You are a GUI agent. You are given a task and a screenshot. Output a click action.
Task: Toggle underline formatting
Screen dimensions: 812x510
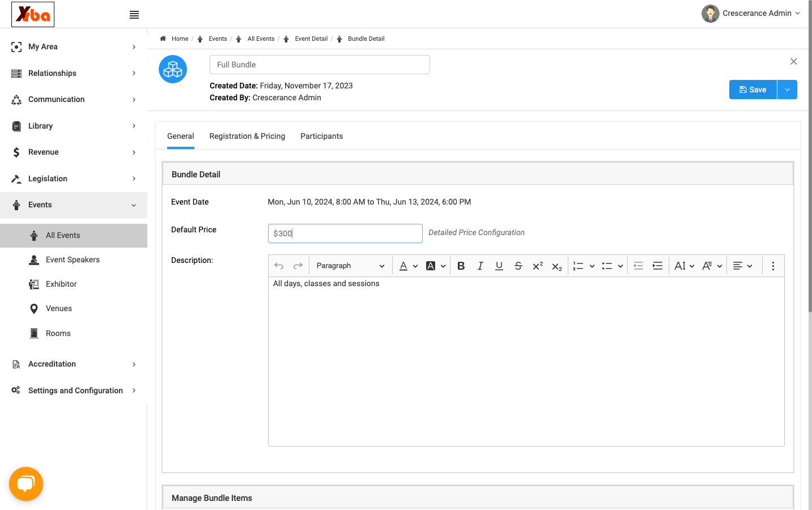[499, 266]
